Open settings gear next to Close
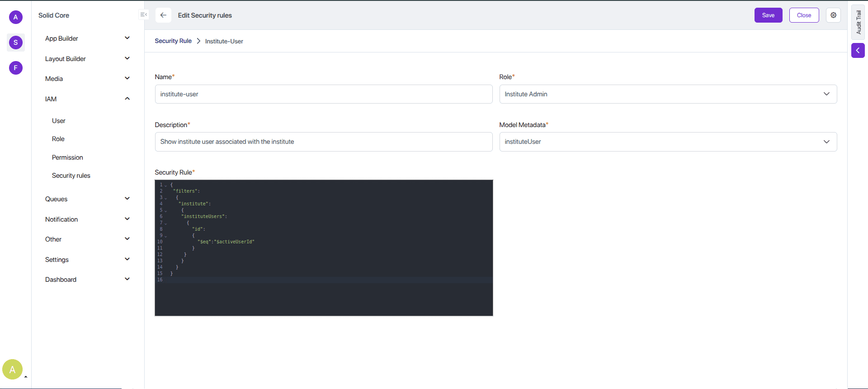 (833, 15)
